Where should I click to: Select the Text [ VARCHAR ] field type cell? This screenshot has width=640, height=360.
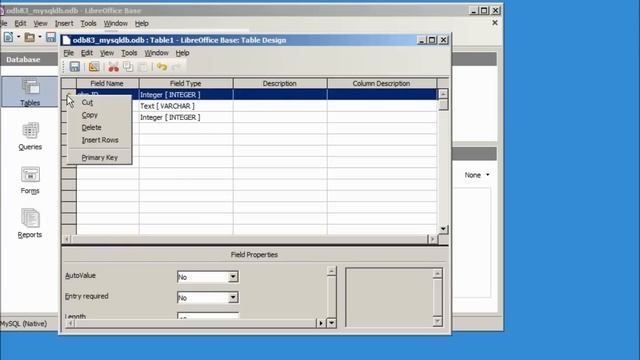(186, 106)
